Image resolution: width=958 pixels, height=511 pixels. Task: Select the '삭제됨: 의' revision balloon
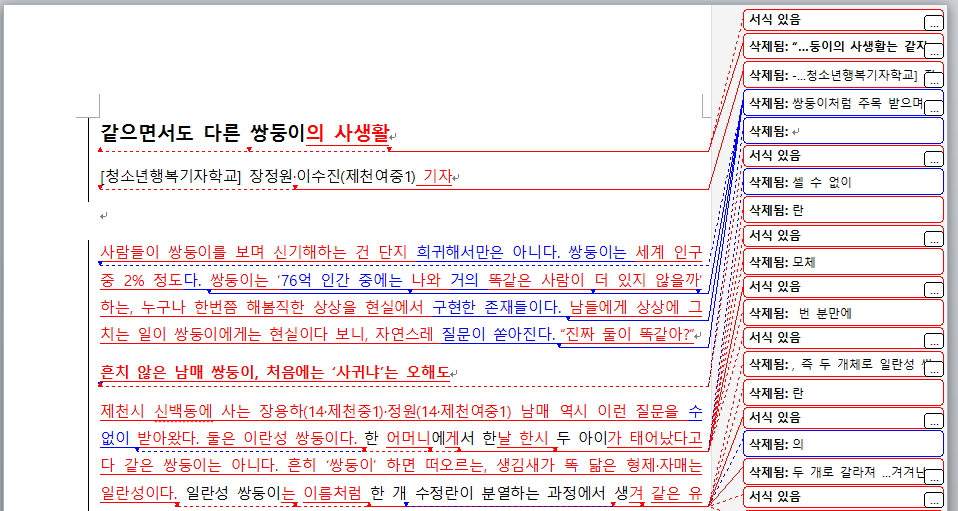point(840,443)
